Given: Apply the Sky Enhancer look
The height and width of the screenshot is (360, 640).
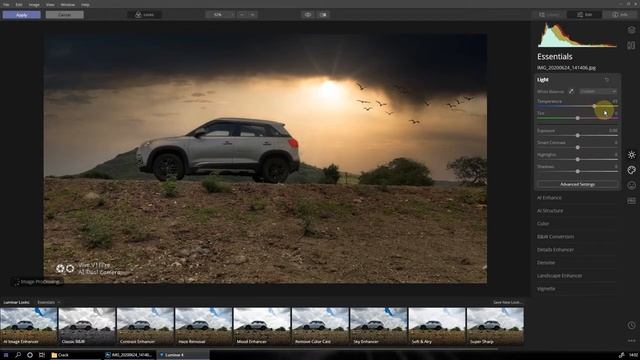Looking at the screenshot, I should (x=379, y=327).
